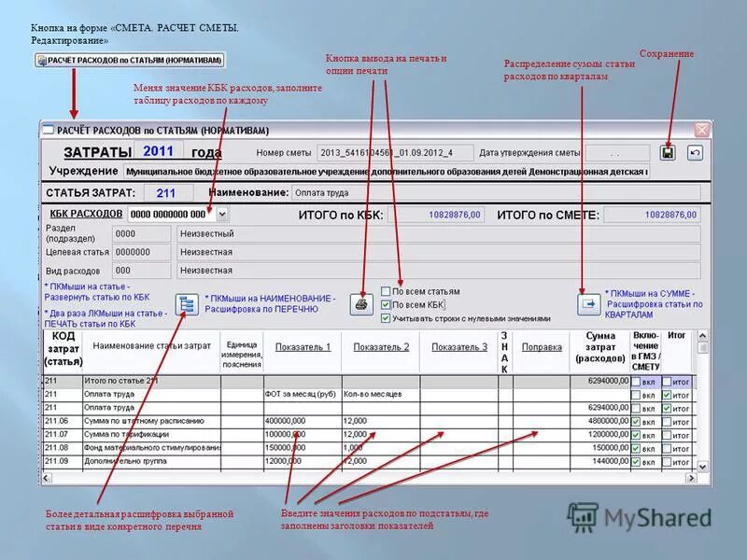Select row Дополнительно группа

pyautogui.click(x=151, y=461)
